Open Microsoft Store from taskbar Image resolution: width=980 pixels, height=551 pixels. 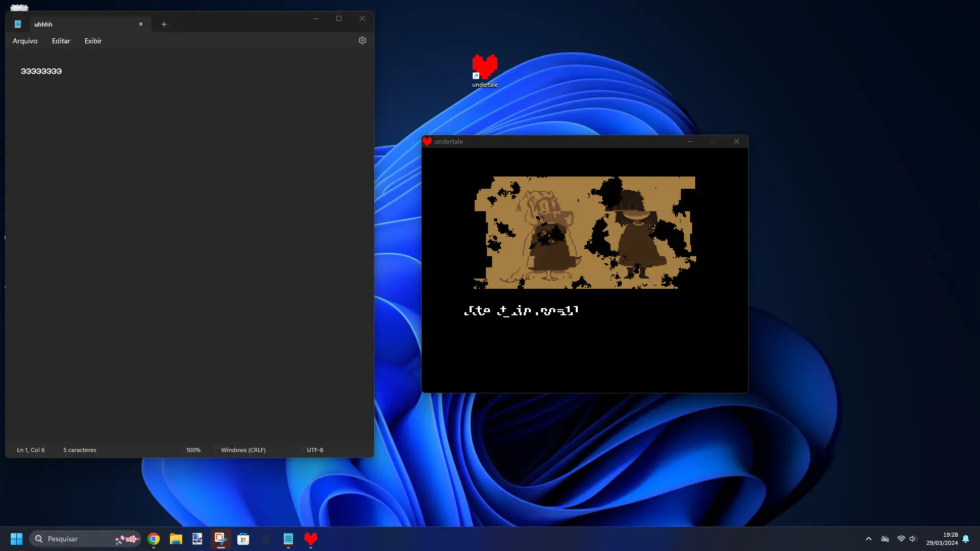(243, 539)
